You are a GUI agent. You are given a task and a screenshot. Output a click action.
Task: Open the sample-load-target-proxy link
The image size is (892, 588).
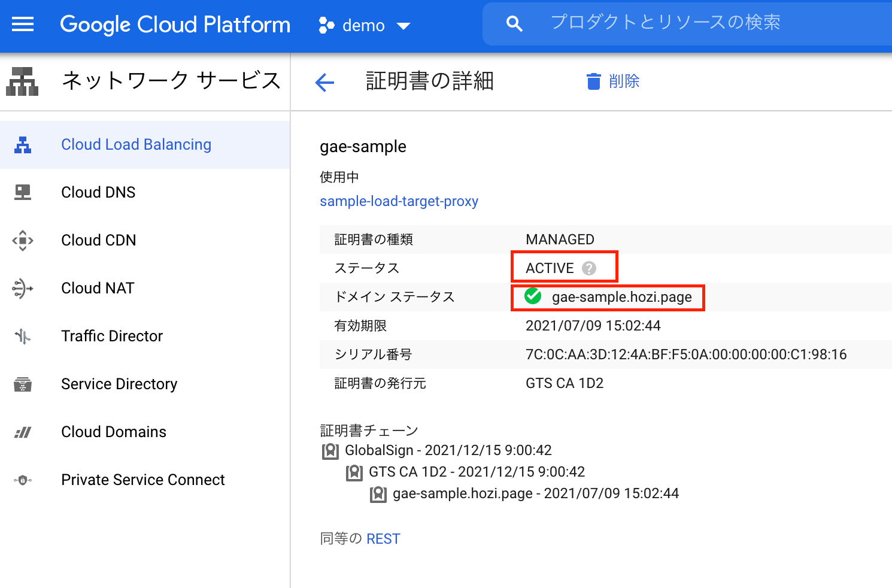click(399, 201)
